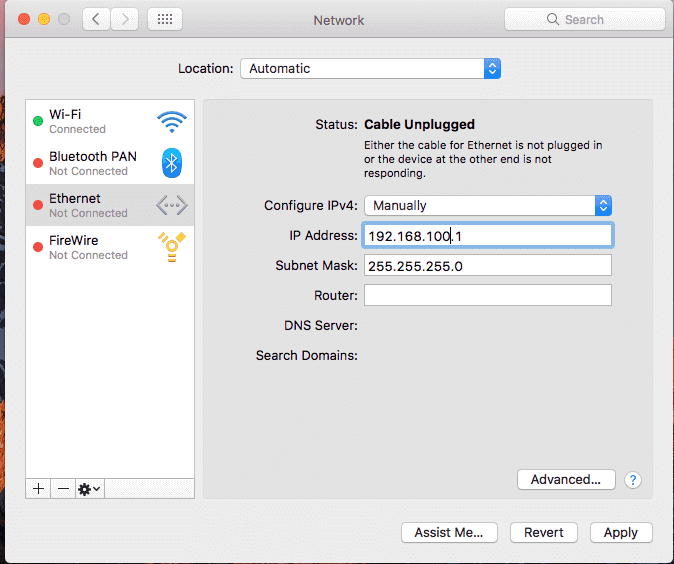Click the Ethernet arrows icon

tap(172, 205)
